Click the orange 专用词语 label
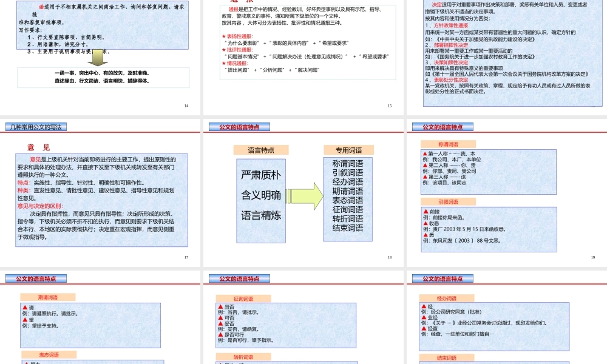Screen dimensions: 607x364 [x=348, y=150]
